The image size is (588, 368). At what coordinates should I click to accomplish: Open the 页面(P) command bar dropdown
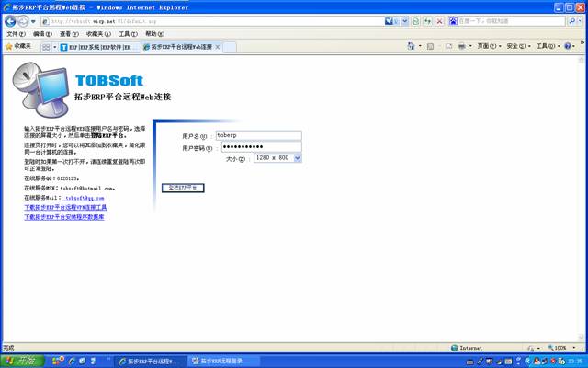click(489, 46)
